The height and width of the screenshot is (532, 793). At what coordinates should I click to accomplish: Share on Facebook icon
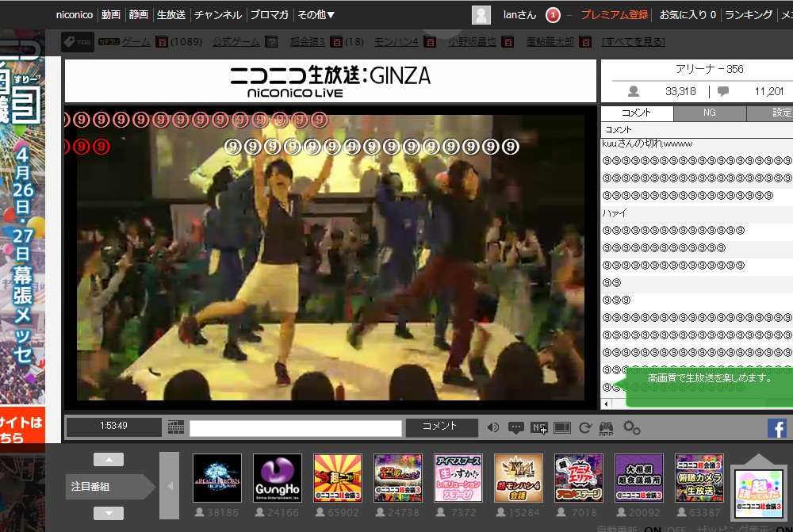point(777,428)
